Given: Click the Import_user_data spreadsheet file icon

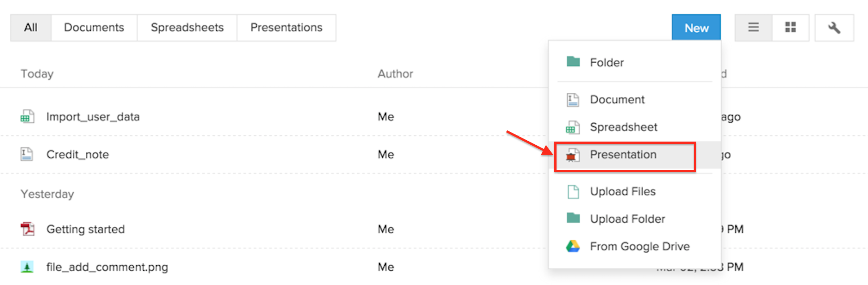Looking at the screenshot, I should point(27,117).
